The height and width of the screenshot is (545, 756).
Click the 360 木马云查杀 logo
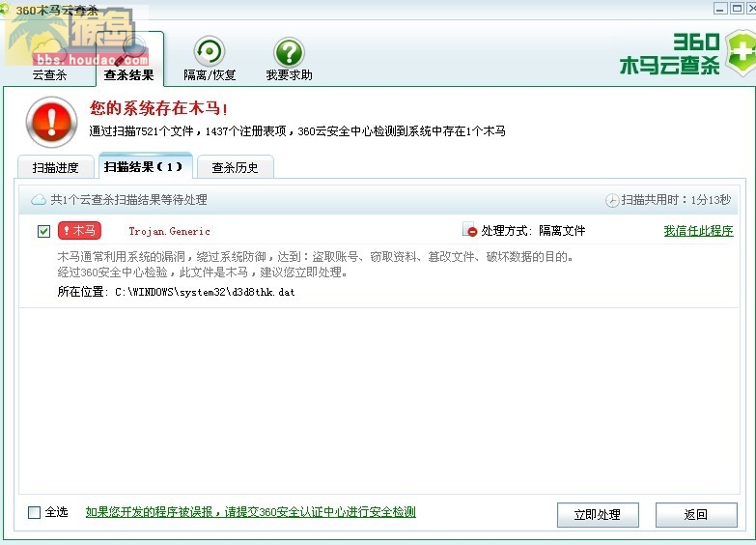[687, 53]
